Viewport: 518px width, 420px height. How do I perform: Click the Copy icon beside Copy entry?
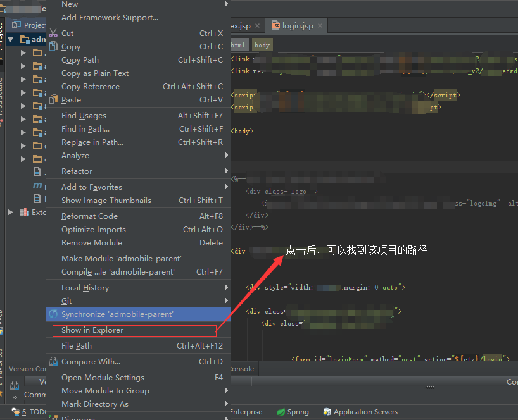[53, 47]
